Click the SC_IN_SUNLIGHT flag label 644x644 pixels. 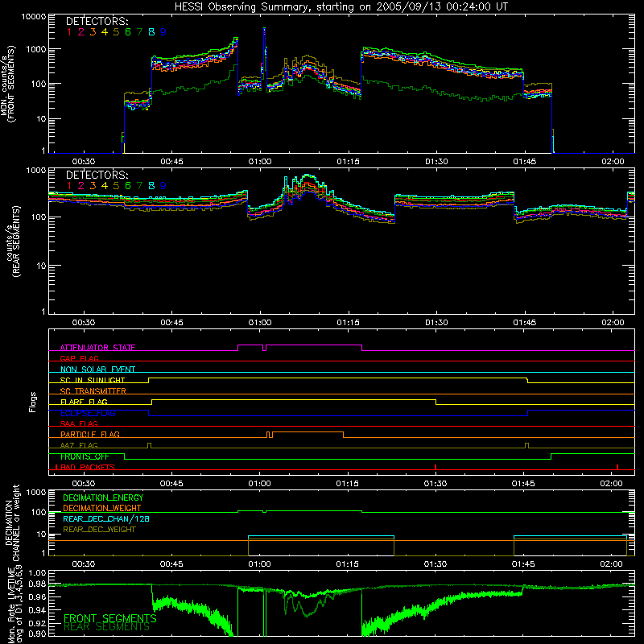coord(93,380)
